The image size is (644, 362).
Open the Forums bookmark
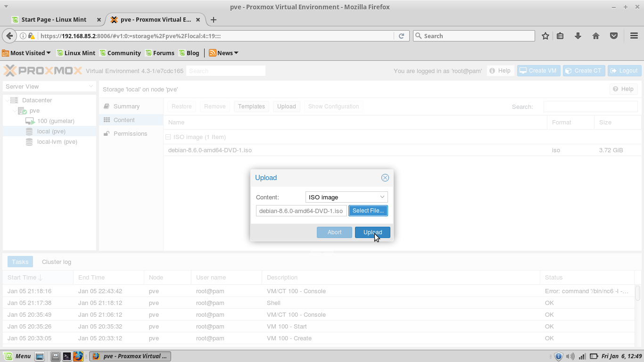[x=160, y=53]
